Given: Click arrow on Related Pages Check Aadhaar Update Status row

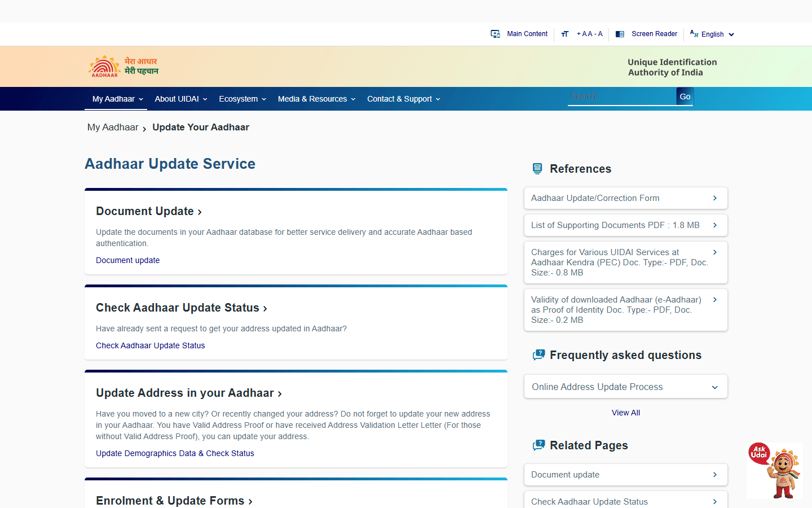Looking at the screenshot, I should [714, 502].
